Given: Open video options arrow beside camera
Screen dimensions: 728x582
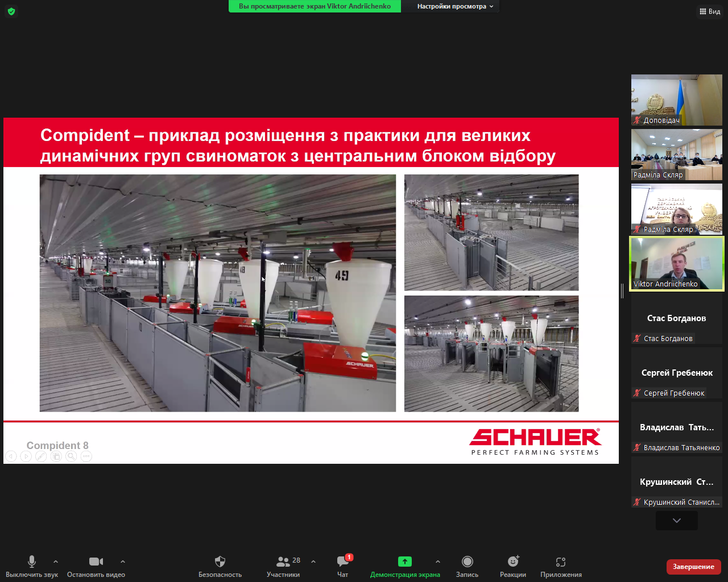Looking at the screenshot, I should pos(123,562).
